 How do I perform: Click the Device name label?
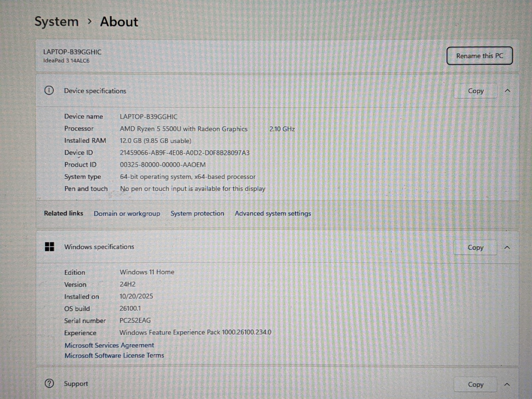pos(83,116)
